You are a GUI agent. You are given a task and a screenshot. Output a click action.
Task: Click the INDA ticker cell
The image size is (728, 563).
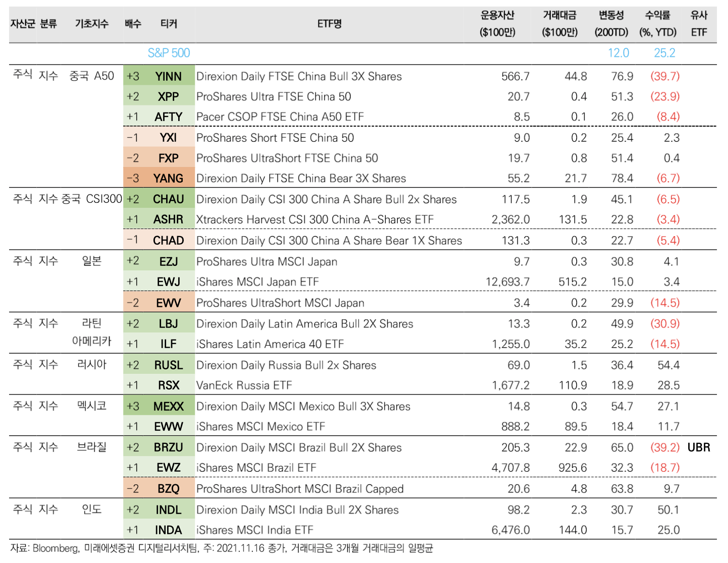click(x=169, y=530)
